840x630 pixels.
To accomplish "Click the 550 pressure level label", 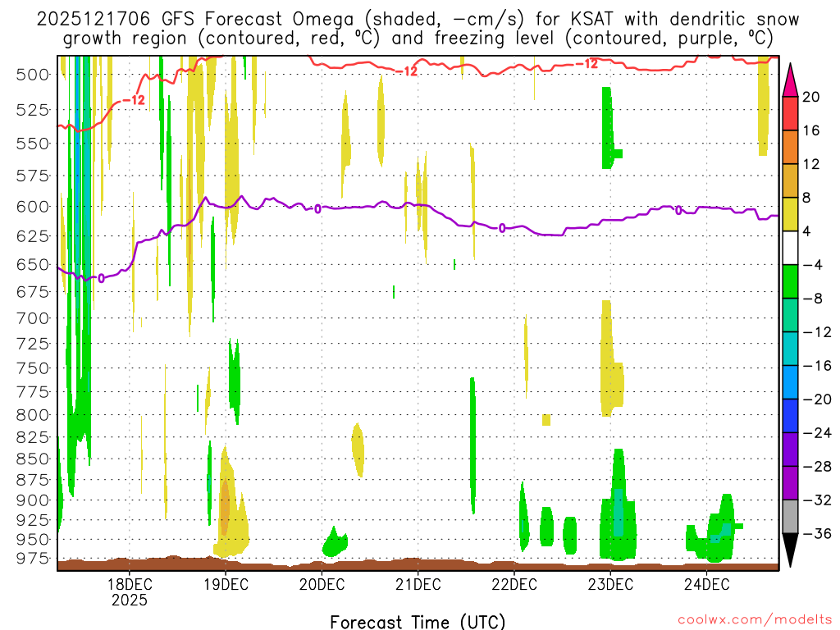I will 33,144.
